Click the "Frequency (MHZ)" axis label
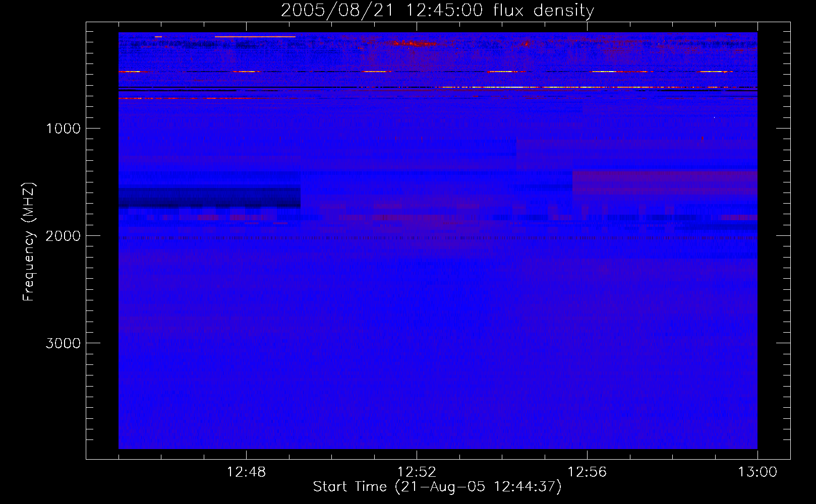Screen dimensions: 816x504 29,242
